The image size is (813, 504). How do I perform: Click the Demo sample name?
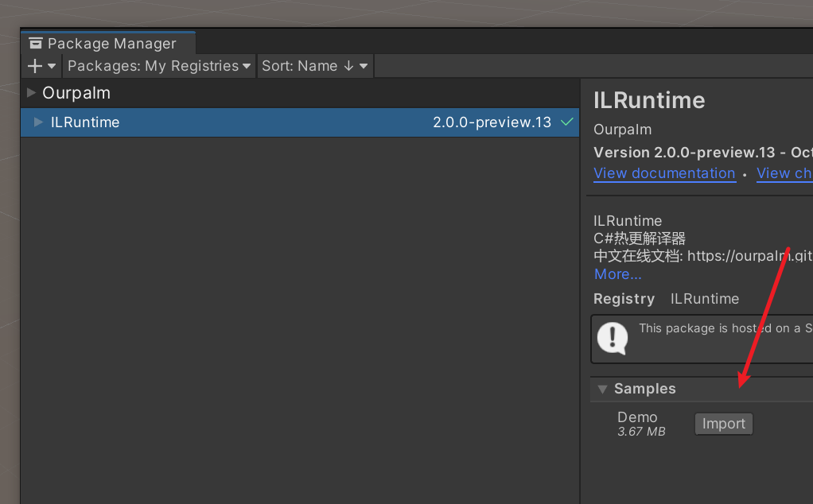click(637, 417)
